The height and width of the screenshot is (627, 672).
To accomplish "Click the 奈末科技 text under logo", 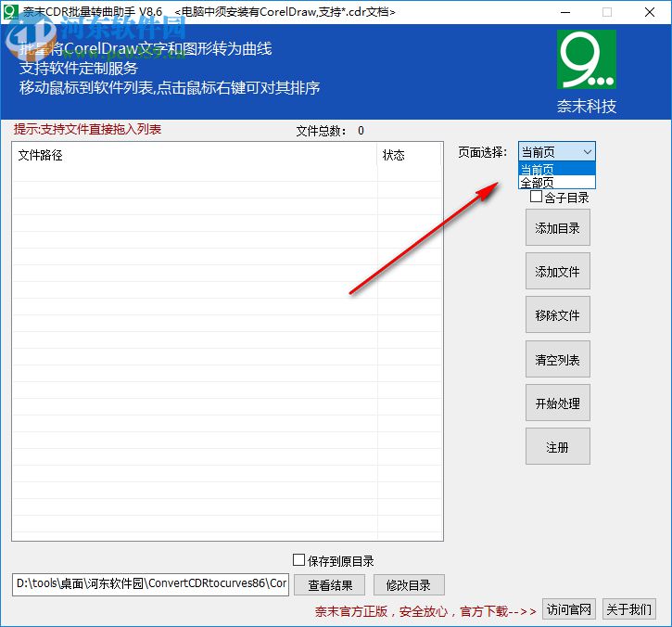I will [587, 106].
